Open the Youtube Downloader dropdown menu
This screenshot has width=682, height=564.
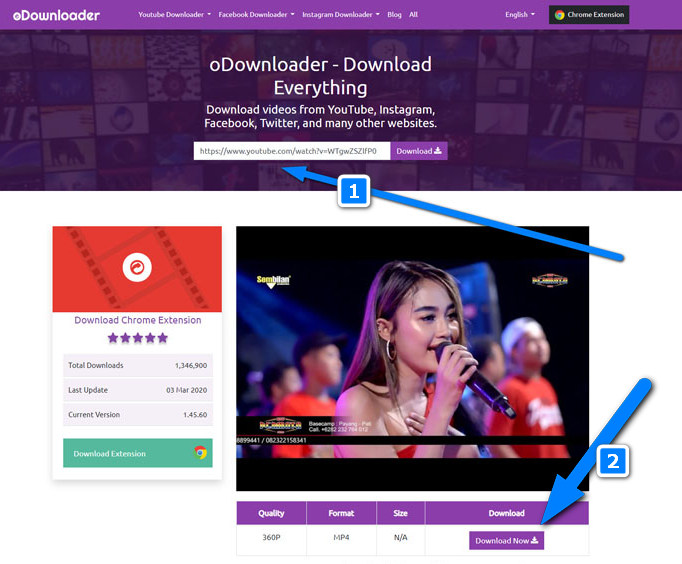174,14
